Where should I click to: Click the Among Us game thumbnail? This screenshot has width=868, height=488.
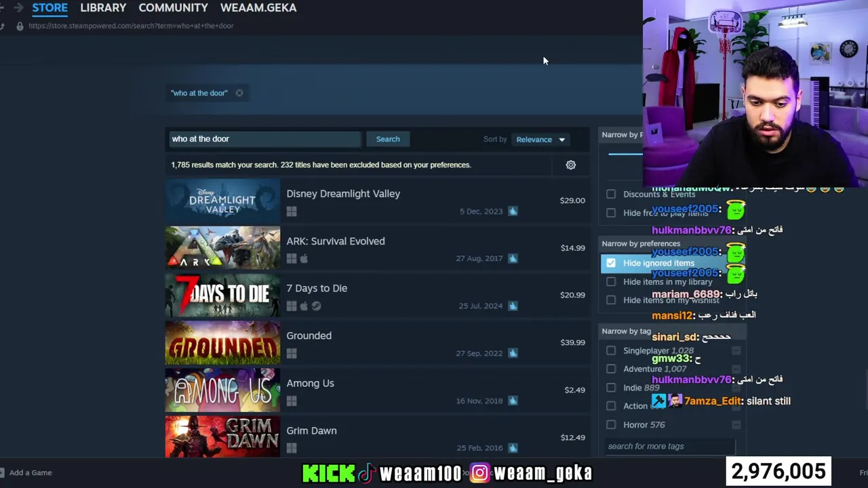tap(222, 390)
